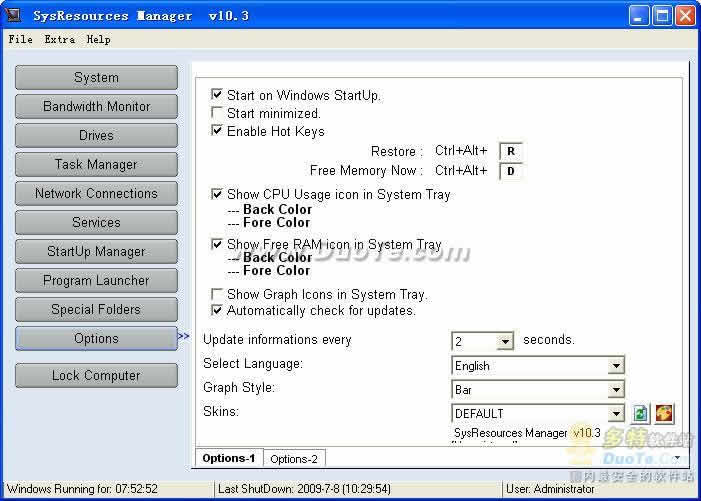Viewport: 701px width, 501px height.
Task: Open the StartUp Manager section
Action: pyautogui.click(x=96, y=252)
